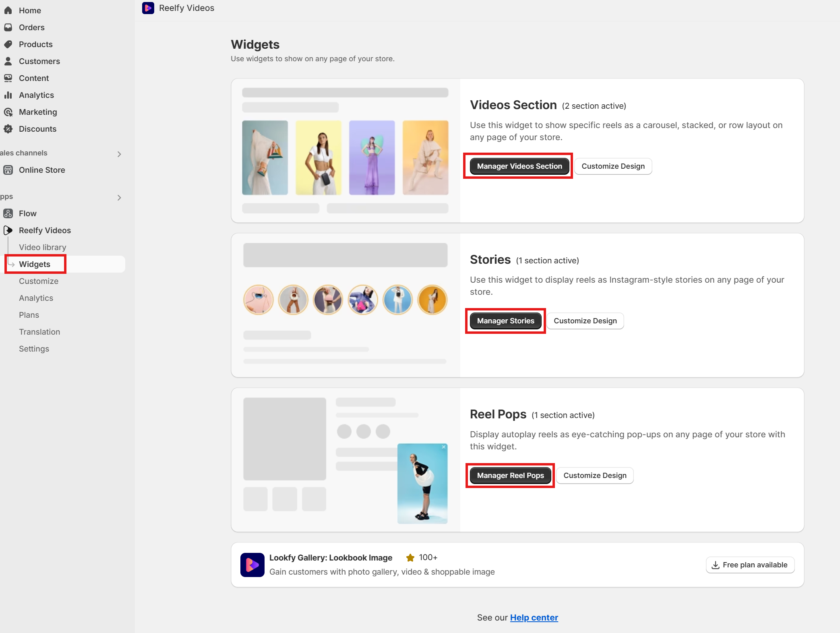
Task: Click the Reelfy Videos header logo
Action: coord(148,8)
